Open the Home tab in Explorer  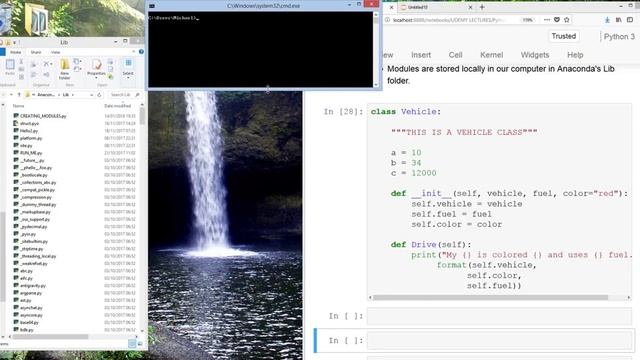(16, 52)
